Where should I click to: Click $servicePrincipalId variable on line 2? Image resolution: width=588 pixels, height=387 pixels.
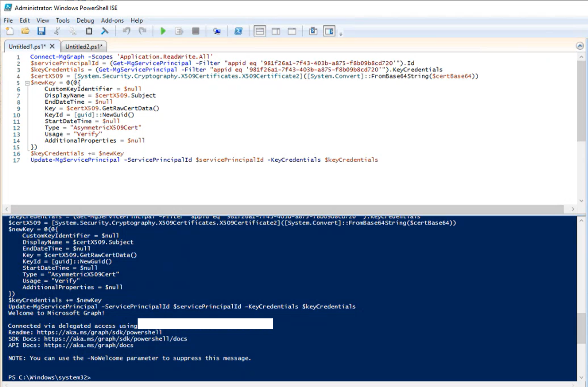coord(64,63)
